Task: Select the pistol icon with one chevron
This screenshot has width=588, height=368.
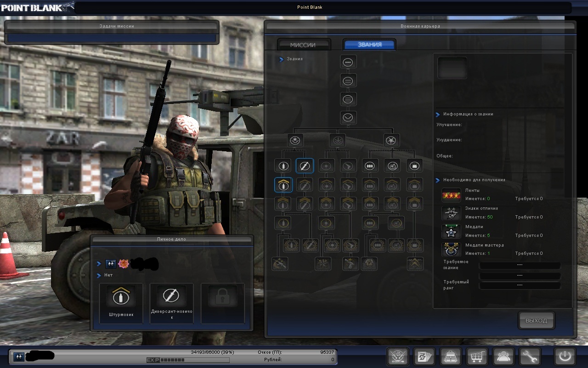Action: 349,184
